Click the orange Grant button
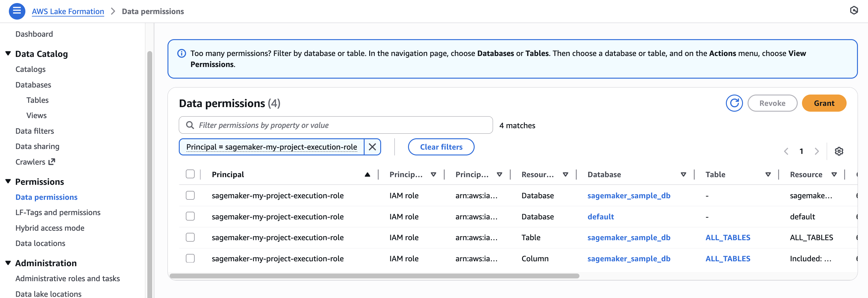 click(824, 103)
